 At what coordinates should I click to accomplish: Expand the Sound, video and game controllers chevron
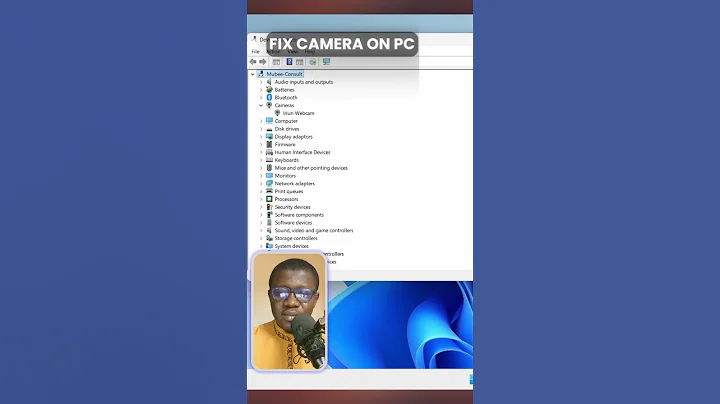[261, 230]
